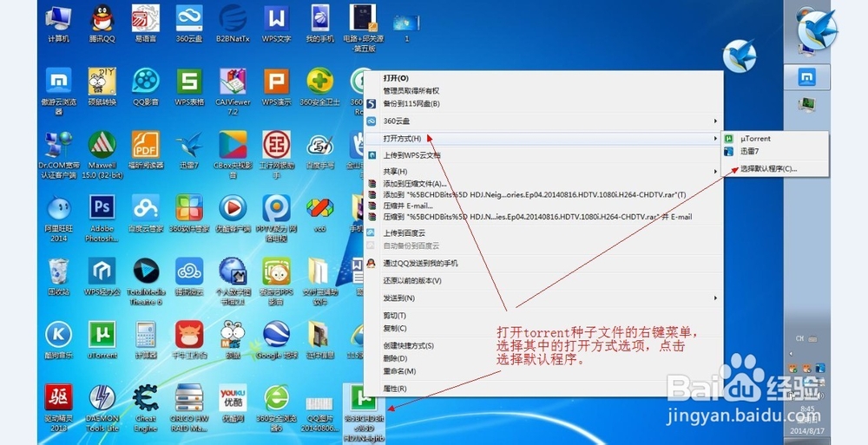Click the CH input language indicator
Viewport: 868px width, 445px height.
(x=799, y=338)
